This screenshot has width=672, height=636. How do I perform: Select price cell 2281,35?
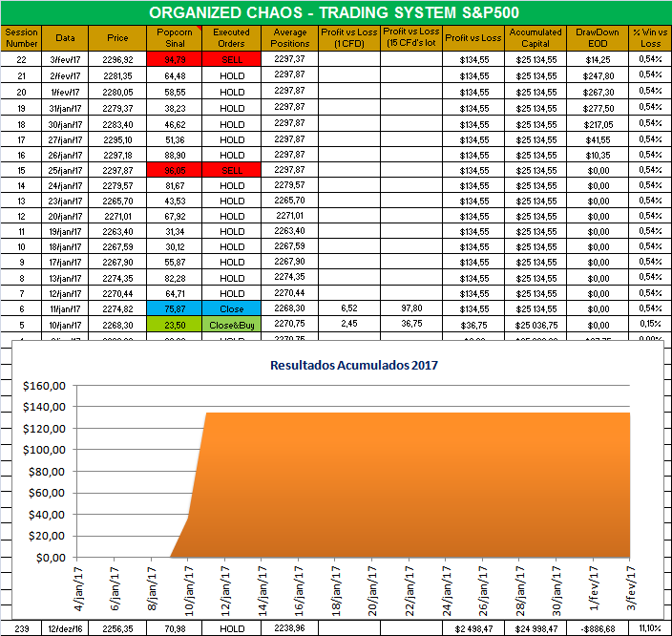pyautogui.click(x=117, y=75)
